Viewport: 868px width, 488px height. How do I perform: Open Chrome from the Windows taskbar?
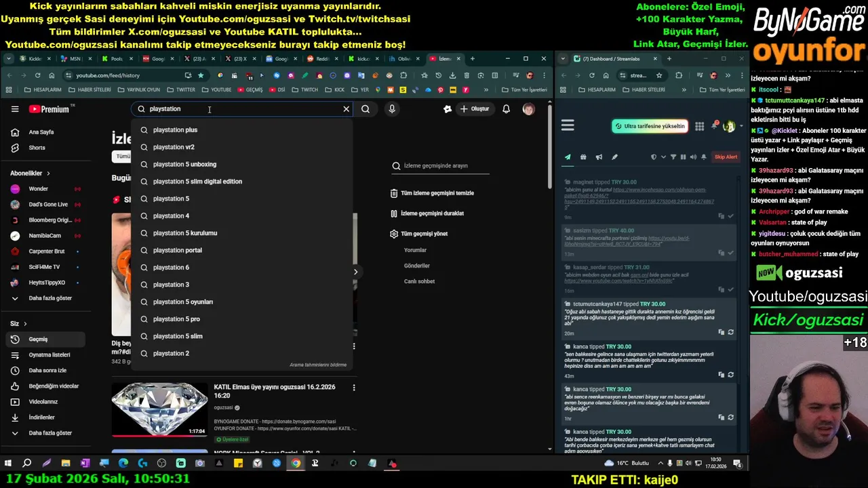(x=296, y=464)
